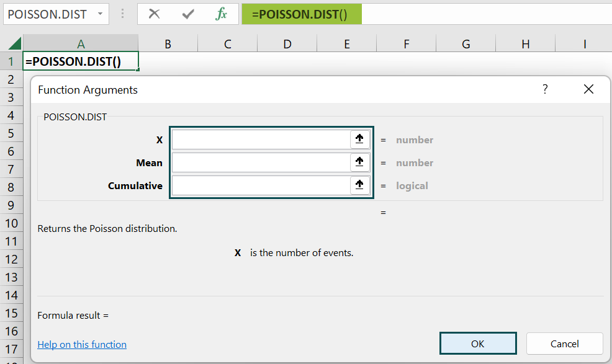Image resolution: width=612 pixels, height=364 pixels.
Task: Select row 8 header
Action: 11,187
